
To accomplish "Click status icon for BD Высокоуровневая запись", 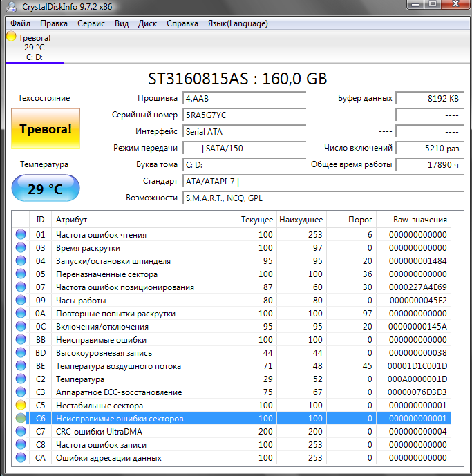I will (21, 352).
